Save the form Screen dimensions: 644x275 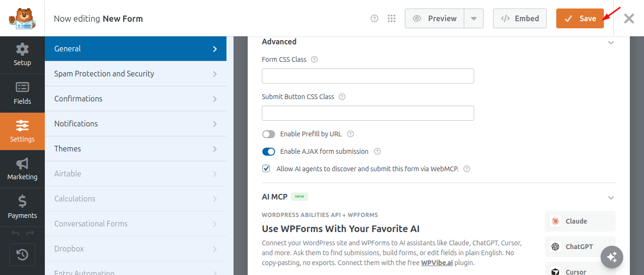(580, 18)
